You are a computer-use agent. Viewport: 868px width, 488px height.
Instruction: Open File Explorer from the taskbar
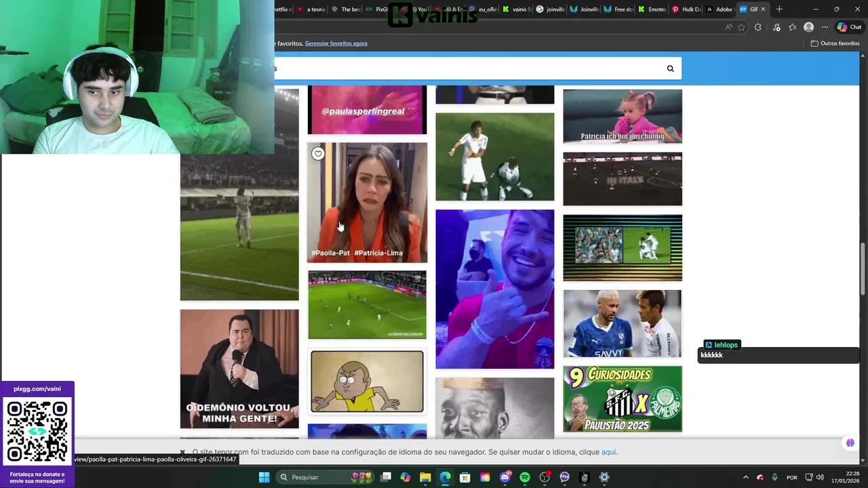coord(425,477)
